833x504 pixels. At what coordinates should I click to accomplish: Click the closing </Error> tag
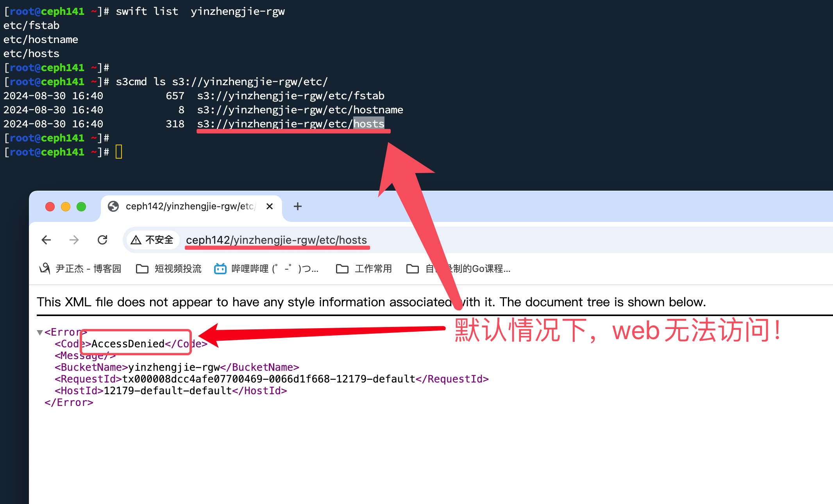(69, 402)
